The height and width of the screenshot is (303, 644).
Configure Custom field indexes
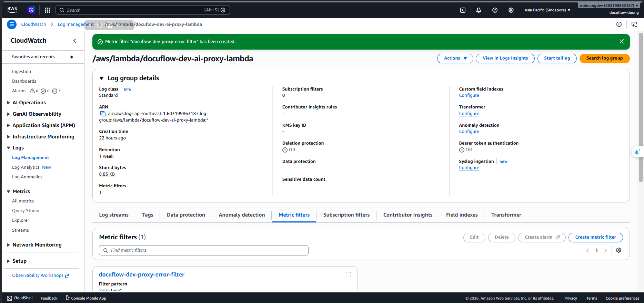pos(469,95)
